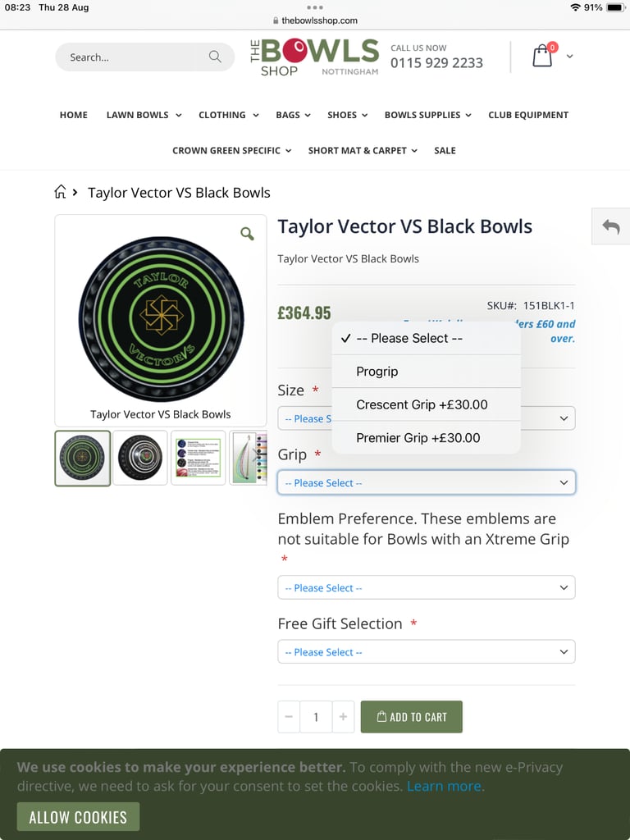Decrease quantity with minus button
Image resolution: width=630 pixels, height=840 pixels.
click(289, 717)
